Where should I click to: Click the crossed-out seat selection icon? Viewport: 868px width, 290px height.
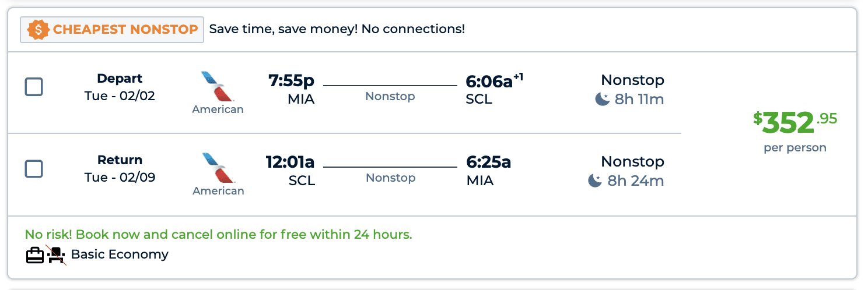click(56, 254)
